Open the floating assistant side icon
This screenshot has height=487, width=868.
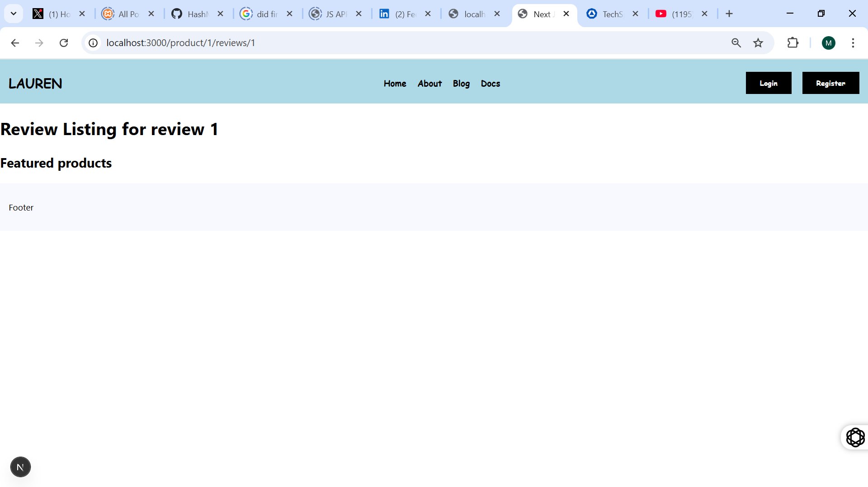(x=855, y=437)
